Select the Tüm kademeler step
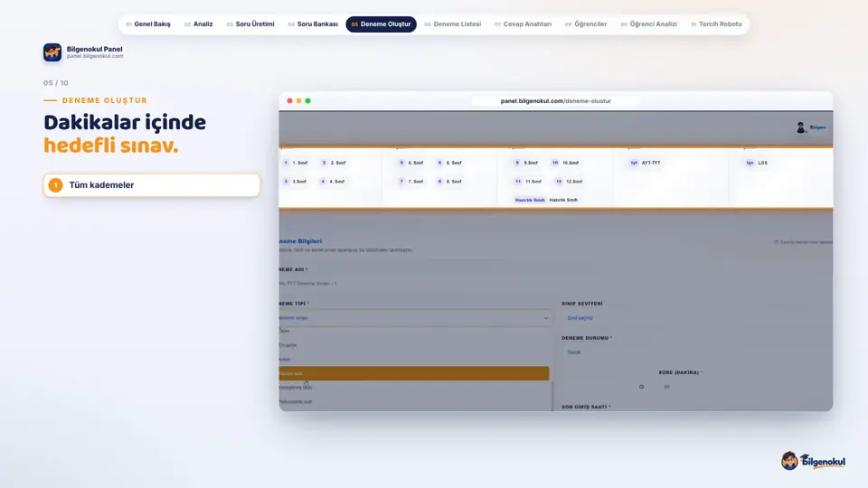Image resolution: width=868 pixels, height=488 pixels. click(152, 185)
